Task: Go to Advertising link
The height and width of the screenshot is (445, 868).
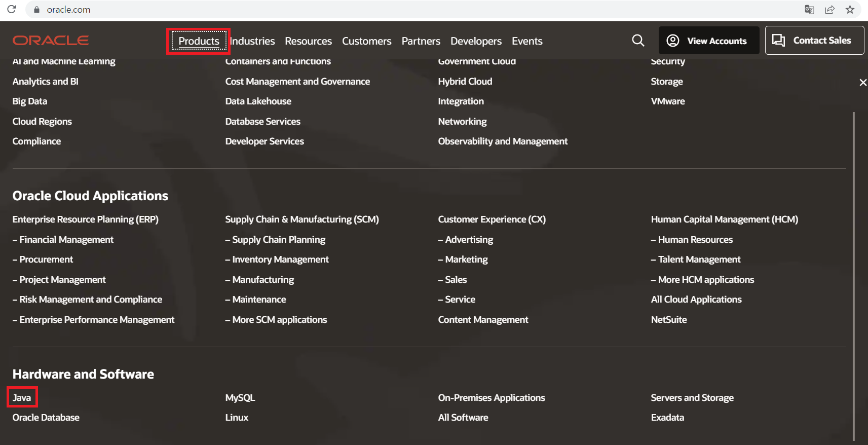Action: click(466, 240)
